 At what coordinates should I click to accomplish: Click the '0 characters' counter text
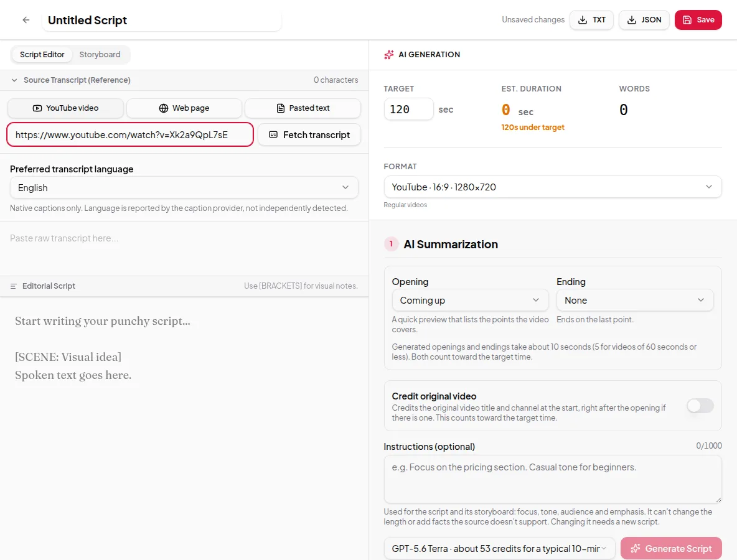pos(336,80)
